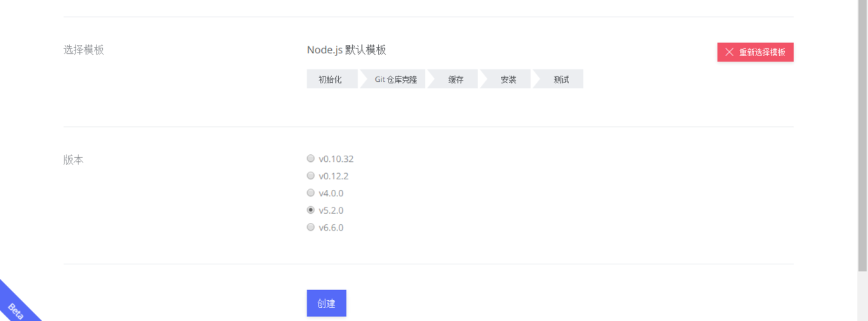Select the v5.2.0 version option
Screen dimensions: 868x321
[311, 210]
